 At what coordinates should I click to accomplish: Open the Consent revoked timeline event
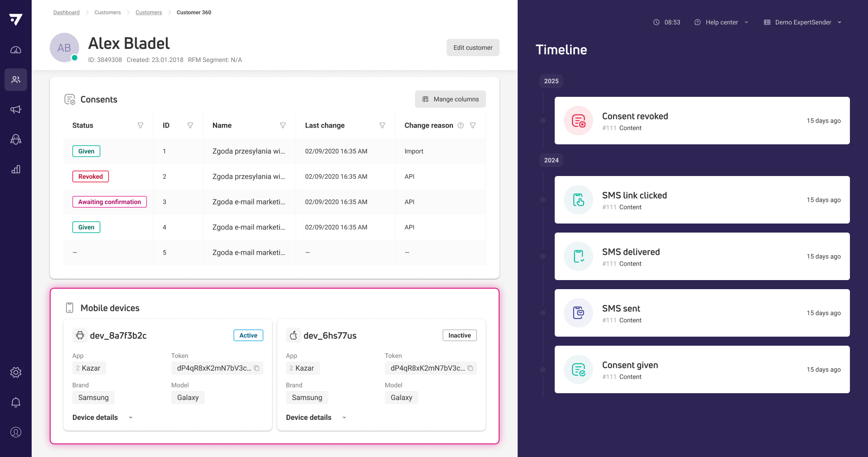702,121
